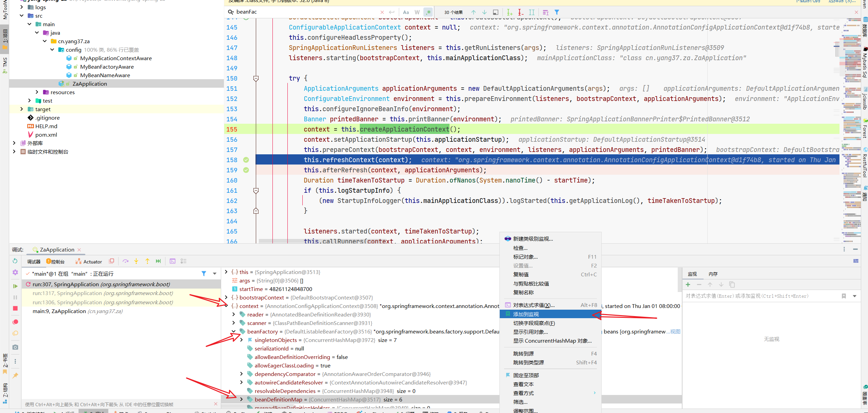Resume program execution

point(15,286)
